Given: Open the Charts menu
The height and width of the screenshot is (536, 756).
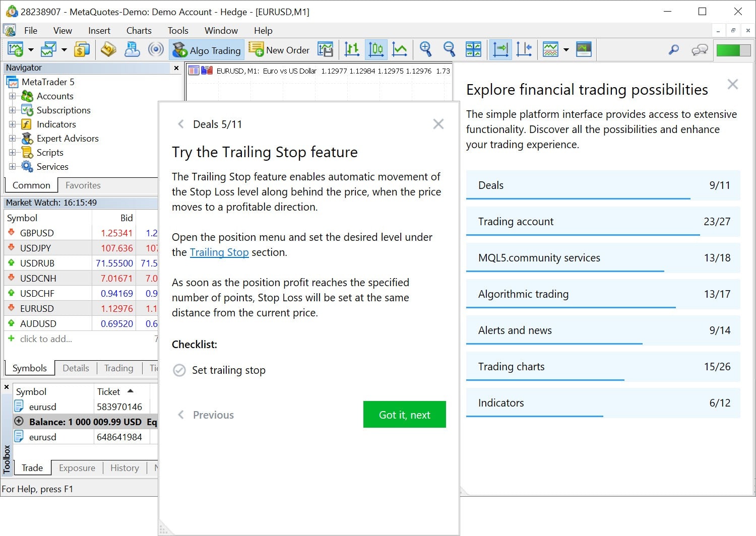Looking at the screenshot, I should (x=139, y=31).
